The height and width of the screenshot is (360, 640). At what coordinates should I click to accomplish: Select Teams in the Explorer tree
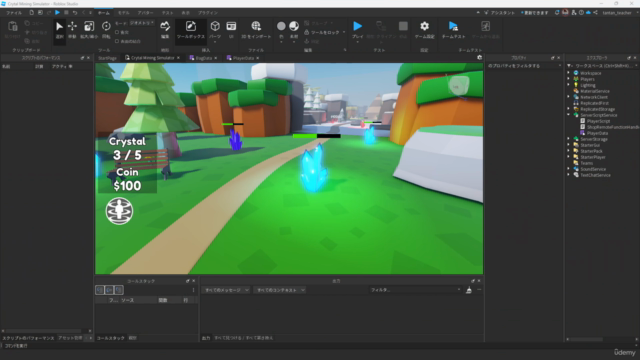tap(587, 163)
